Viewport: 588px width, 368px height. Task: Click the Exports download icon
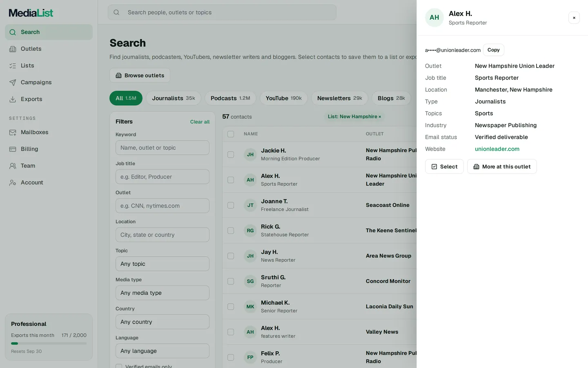coord(13,99)
